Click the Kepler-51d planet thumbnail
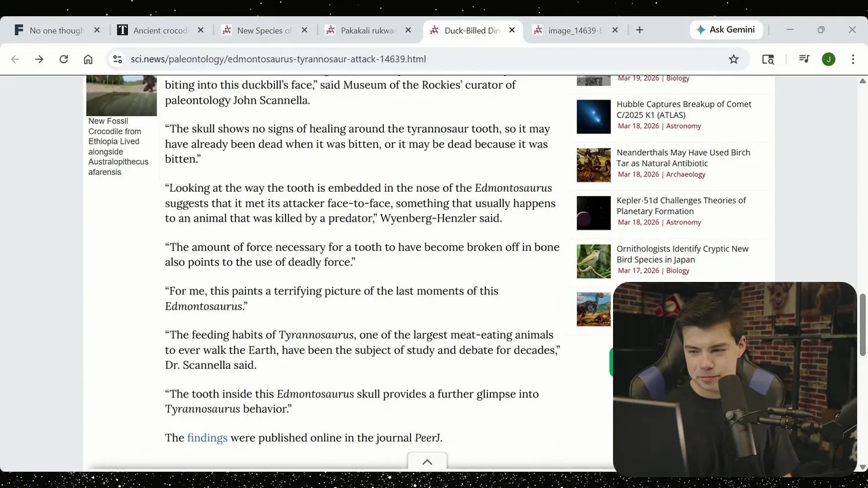Viewport: 868px width, 488px height. click(594, 213)
